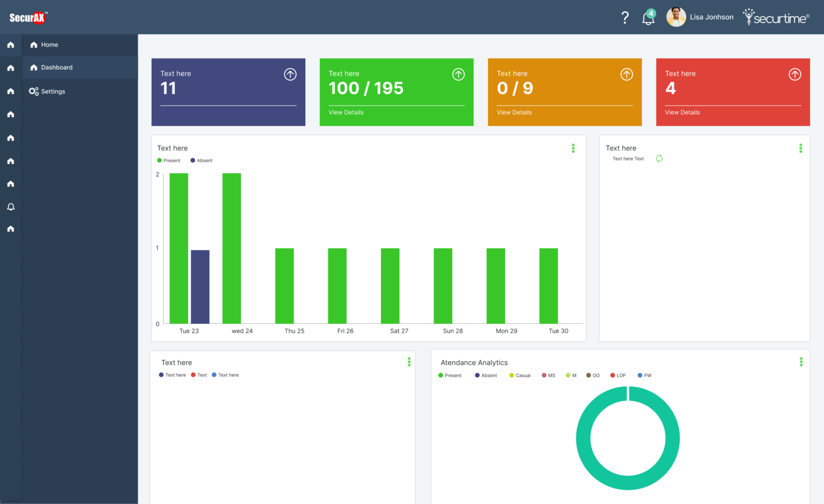Open the notifications bell showing 4 alerts
Screen dimensions: 824x504
pyautogui.click(x=648, y=18)
